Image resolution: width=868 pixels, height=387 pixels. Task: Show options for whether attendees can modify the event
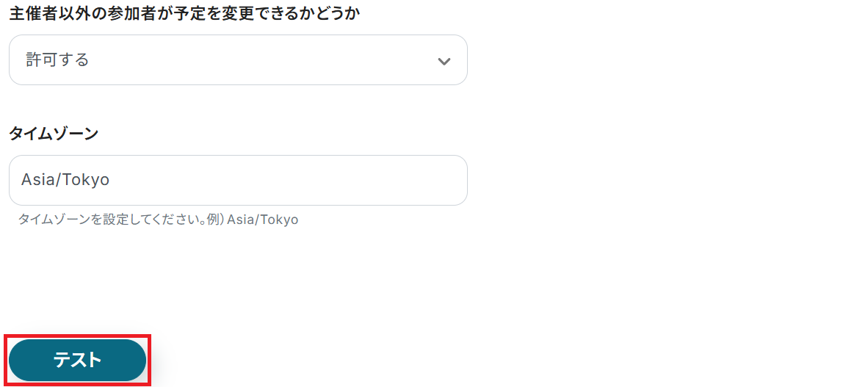point(237,60)
